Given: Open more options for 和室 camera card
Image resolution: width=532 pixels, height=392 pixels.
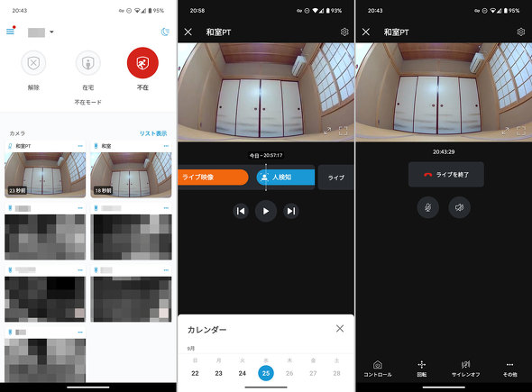Looking at the screenshot, I should click(166, 146).
